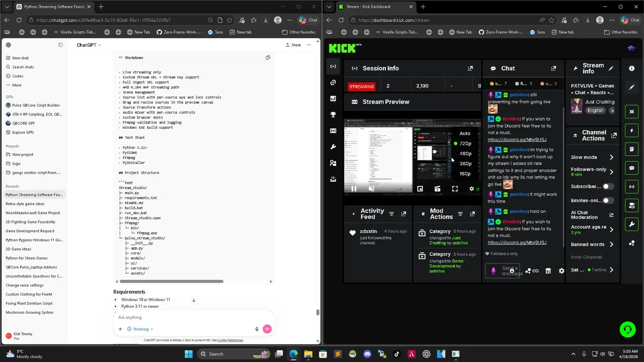Copy the Markdown code block in ChatGPT

coord(268,57)
